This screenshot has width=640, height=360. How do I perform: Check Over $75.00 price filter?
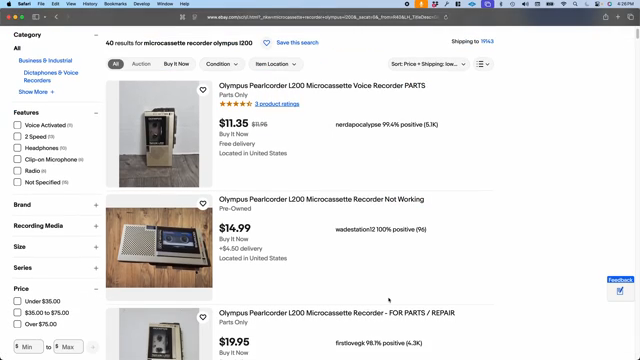click(17, 324)
